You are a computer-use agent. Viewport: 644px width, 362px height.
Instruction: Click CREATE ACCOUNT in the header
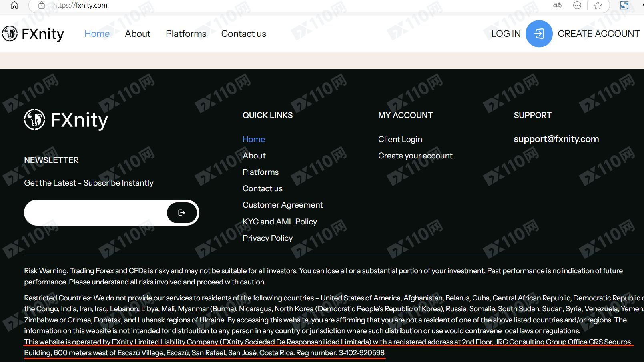[x=598, y=34]
